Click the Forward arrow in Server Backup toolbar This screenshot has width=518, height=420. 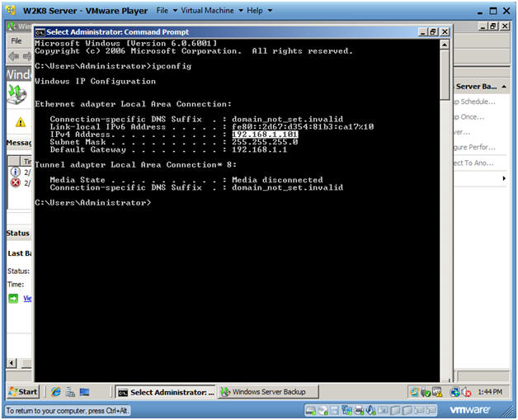tap(27, 56)
